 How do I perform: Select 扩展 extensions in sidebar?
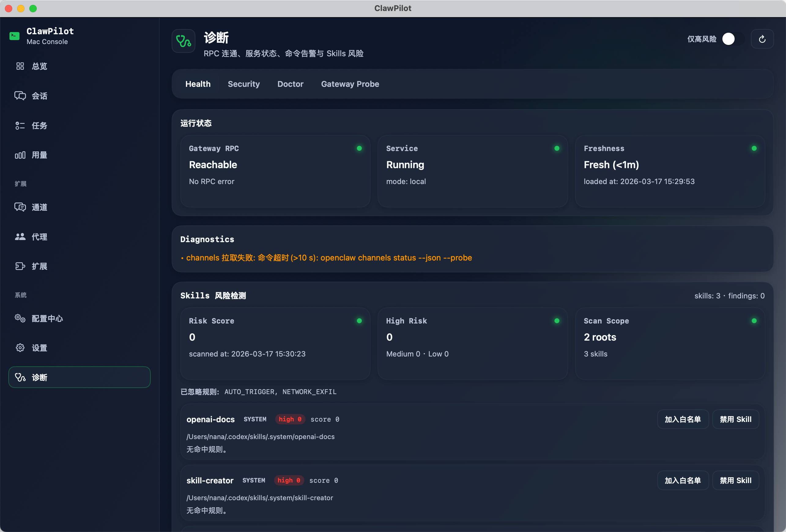[39, 267]
